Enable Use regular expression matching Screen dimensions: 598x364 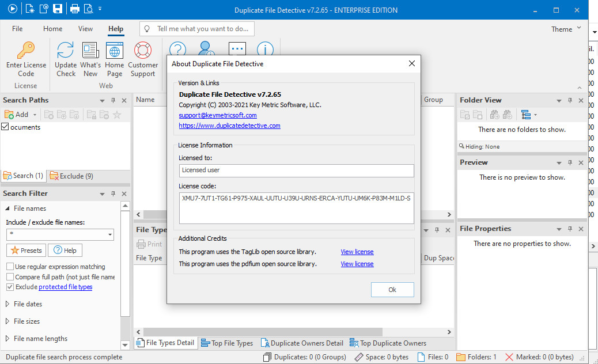pyautogui.click(x=10, y=267)
